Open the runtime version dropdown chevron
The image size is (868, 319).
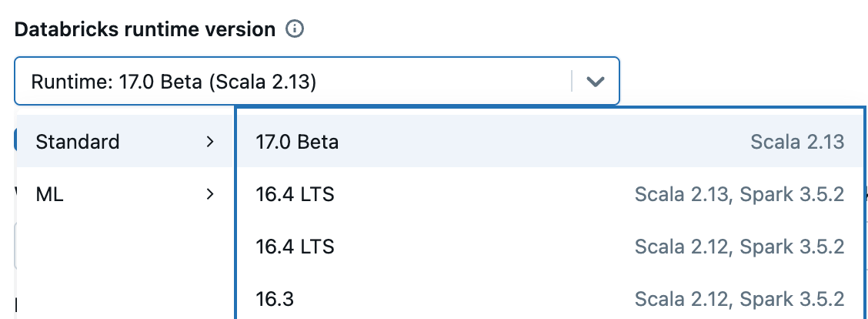click(595, 81)
